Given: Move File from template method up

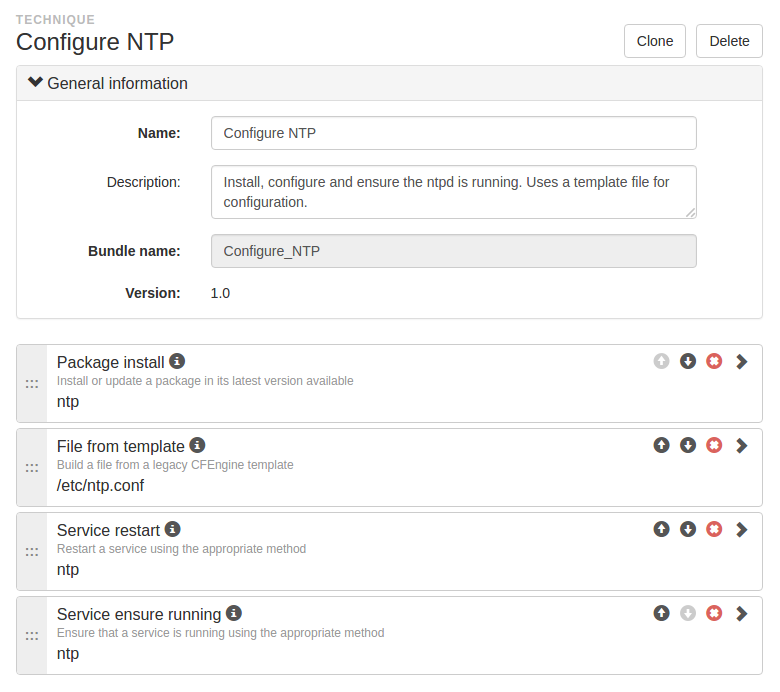Looking at the screenshot, I should (x=662, y=445).
